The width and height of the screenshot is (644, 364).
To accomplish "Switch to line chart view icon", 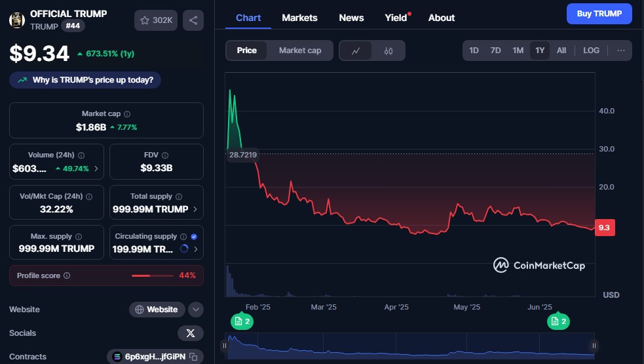I will tap(356, 51).
